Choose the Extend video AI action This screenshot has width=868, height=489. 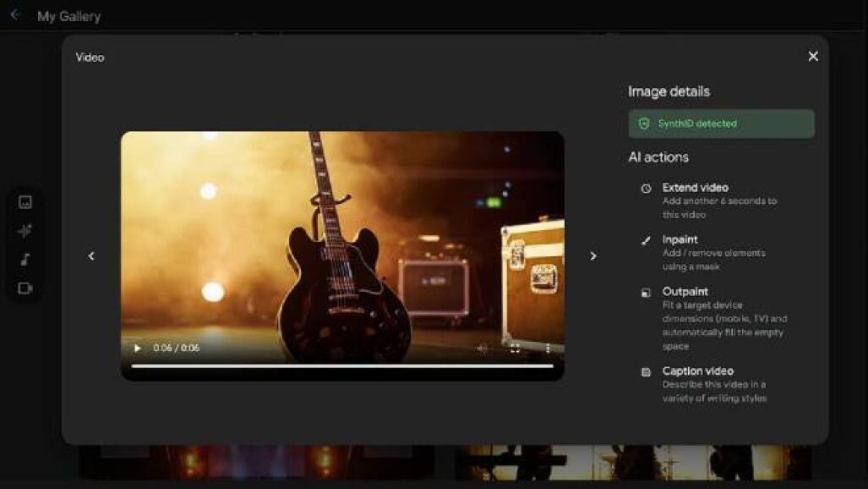click(x=695, y=188)
